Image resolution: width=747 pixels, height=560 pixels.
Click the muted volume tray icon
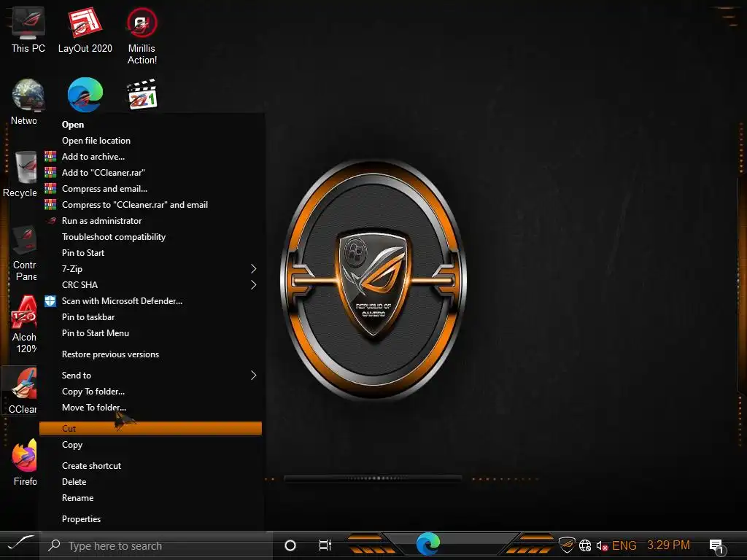pos(602,545)
